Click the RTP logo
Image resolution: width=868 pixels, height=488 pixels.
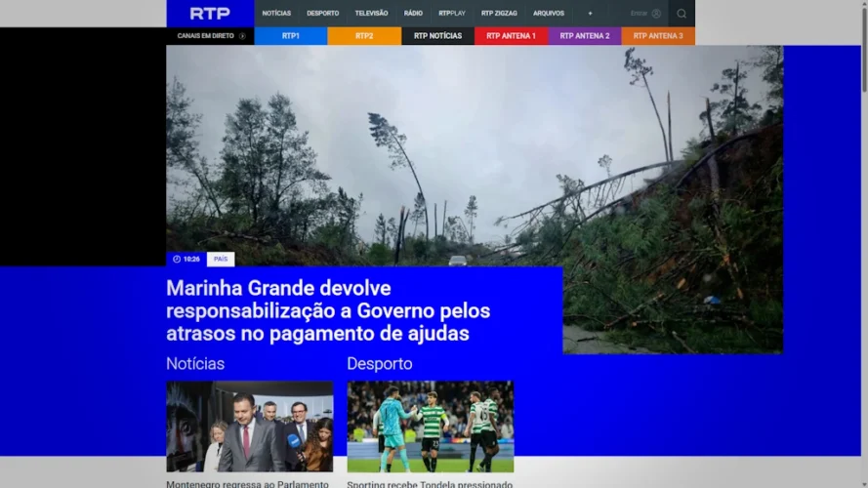coord(210,14)
